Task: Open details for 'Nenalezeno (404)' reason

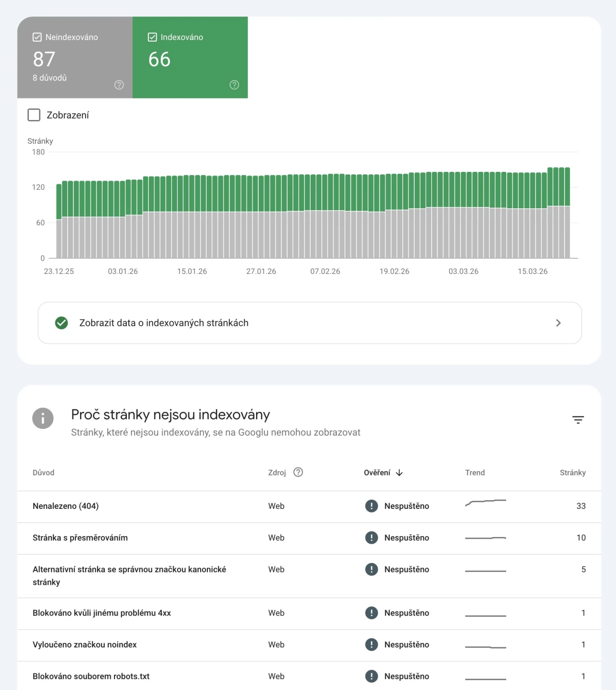Action: 66,506
